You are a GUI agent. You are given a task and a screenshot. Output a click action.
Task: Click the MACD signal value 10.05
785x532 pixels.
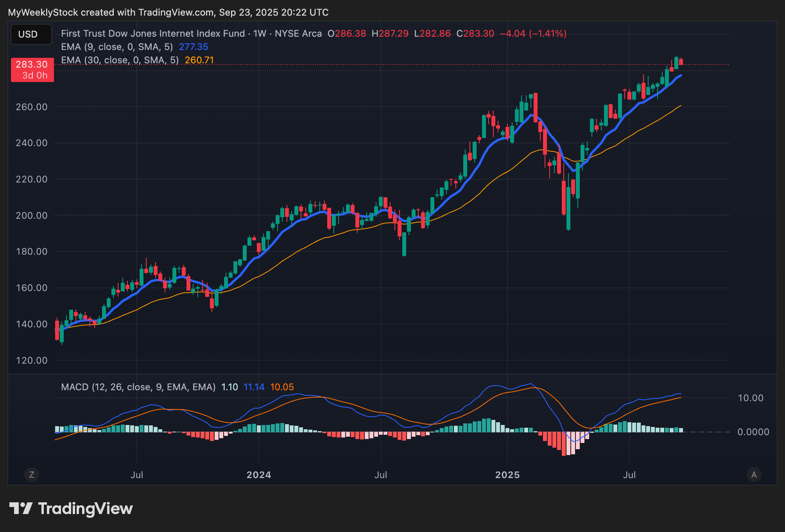click(x=282, y=387)
